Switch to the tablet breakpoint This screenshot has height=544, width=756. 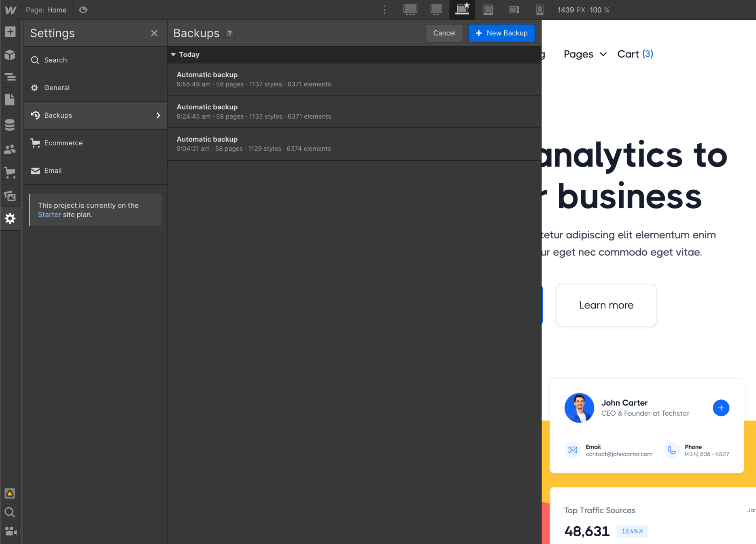(488, 10)
